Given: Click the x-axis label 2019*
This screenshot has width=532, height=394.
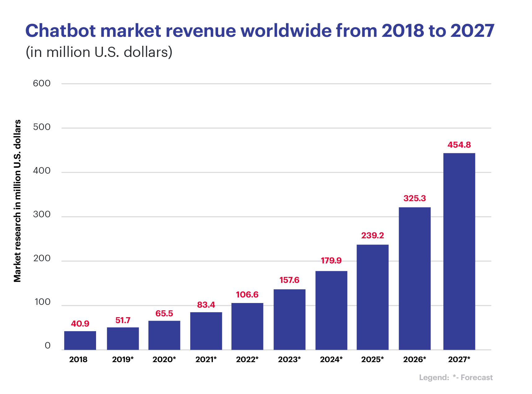Looking at the screenshot, I should (123, 360).
